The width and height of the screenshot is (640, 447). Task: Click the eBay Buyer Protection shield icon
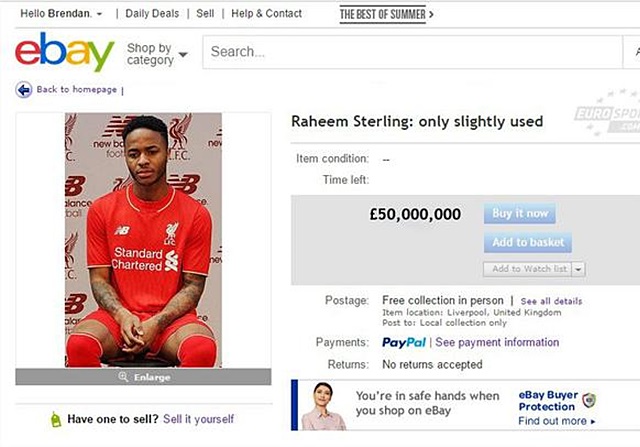(588, 401)
